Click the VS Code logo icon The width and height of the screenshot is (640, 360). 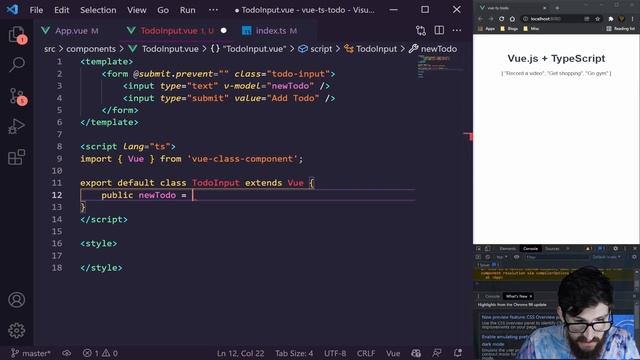click(12, 9)
